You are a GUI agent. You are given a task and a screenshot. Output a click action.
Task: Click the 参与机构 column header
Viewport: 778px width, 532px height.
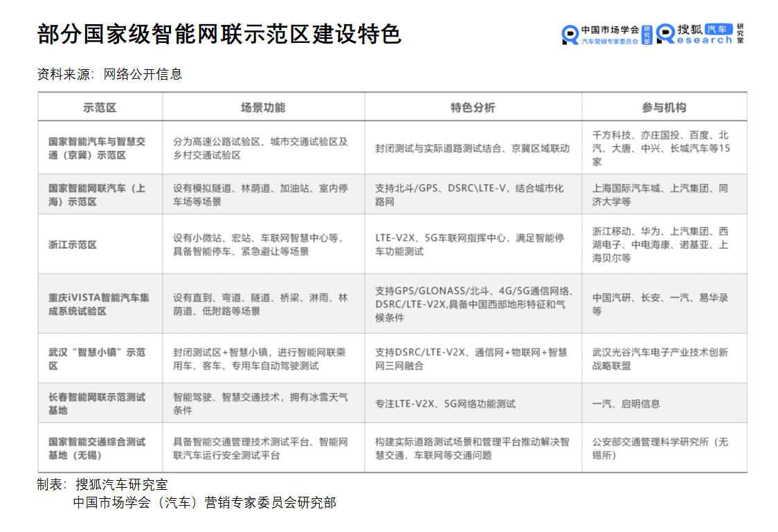664,107
